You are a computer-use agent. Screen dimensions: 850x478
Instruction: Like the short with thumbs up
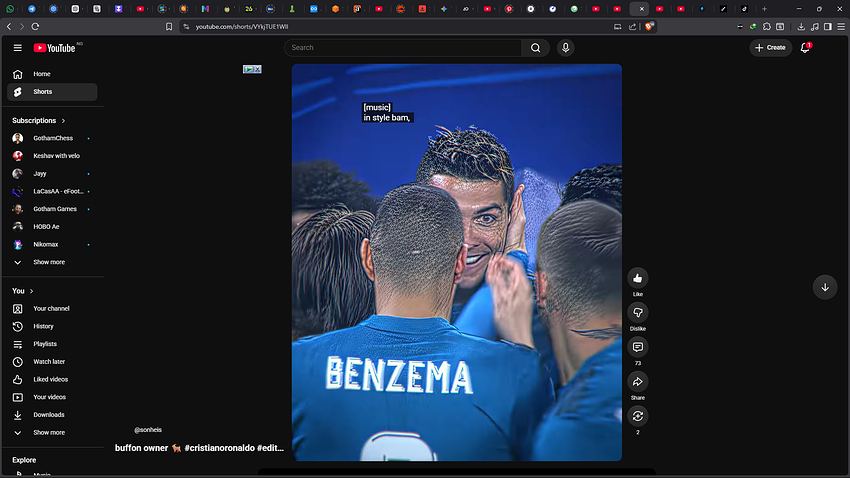[x=638, y=278]
